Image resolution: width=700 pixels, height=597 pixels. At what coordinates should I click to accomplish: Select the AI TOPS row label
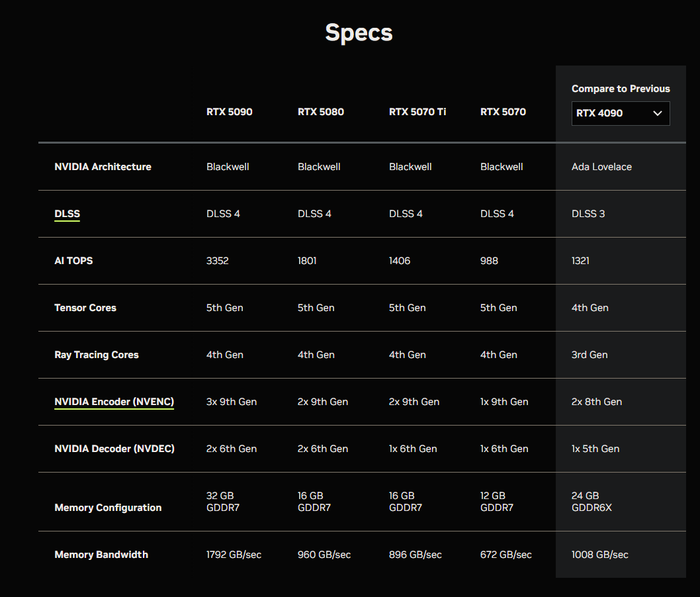click(x=73, y=261)
